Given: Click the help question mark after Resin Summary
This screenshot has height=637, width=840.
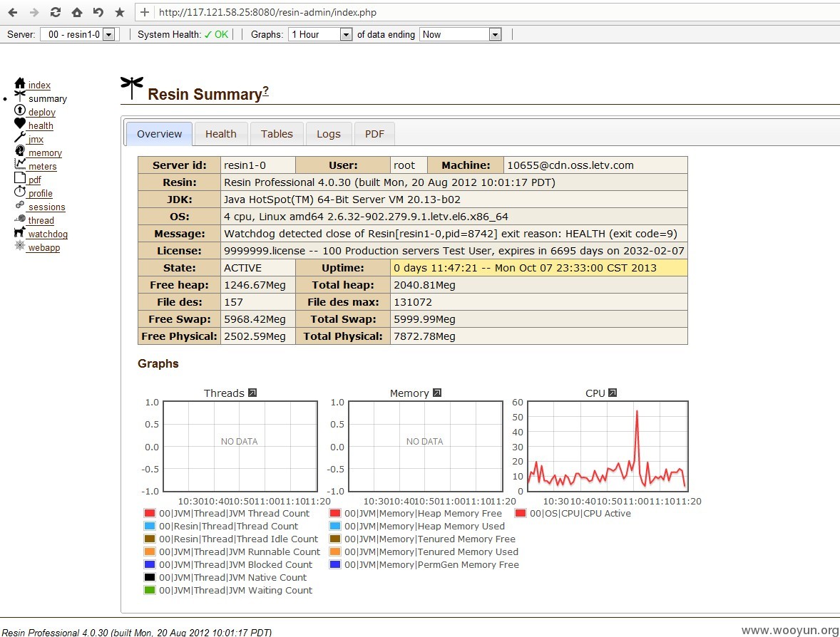Looking at the screenshot, I should click(x=266, y=91).
